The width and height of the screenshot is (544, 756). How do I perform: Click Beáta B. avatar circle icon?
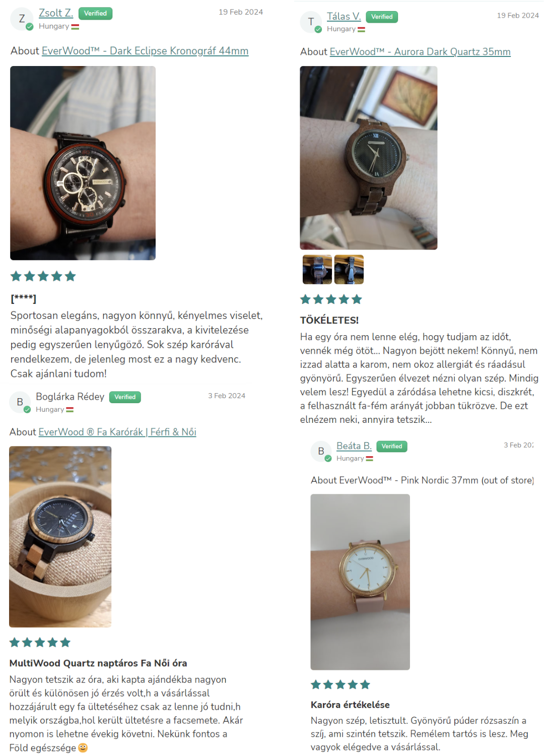321,452
